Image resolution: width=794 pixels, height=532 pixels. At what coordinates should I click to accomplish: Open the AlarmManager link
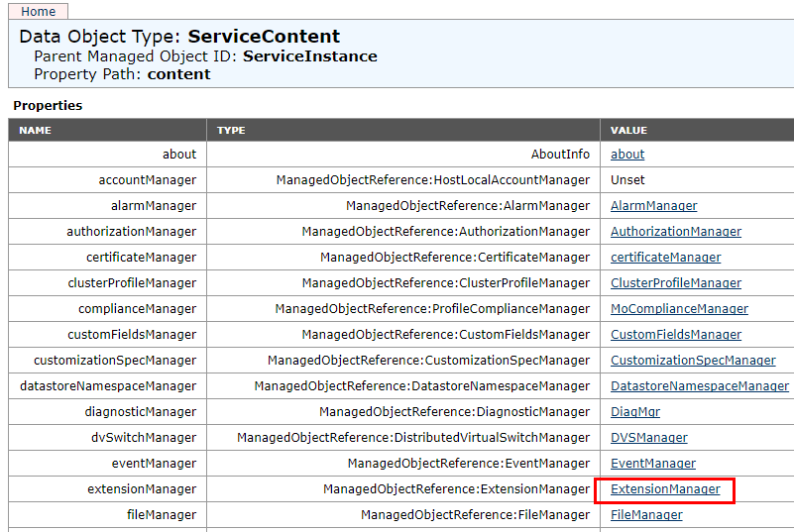click(x=653, y=206)
